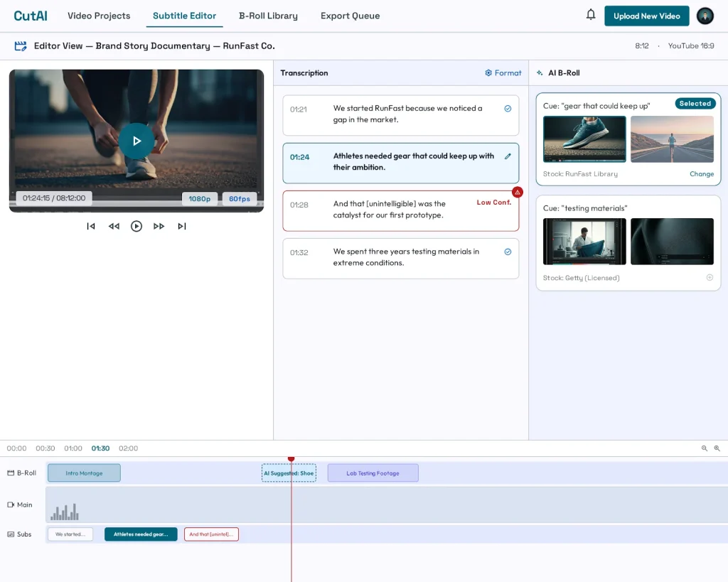Select the 01:21 transcription entry text
This screenshot has width=728, height=582.
point(407,114)
